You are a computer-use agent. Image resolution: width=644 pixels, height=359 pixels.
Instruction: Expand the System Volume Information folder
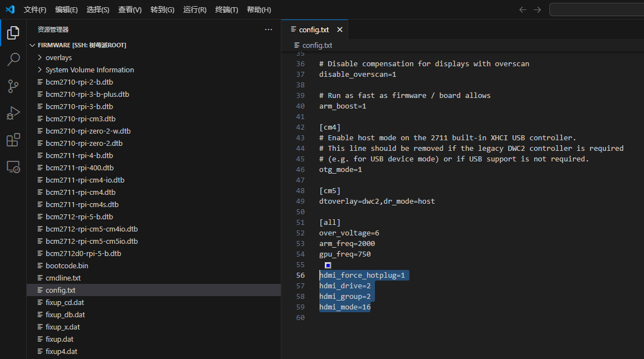(89, 70)
